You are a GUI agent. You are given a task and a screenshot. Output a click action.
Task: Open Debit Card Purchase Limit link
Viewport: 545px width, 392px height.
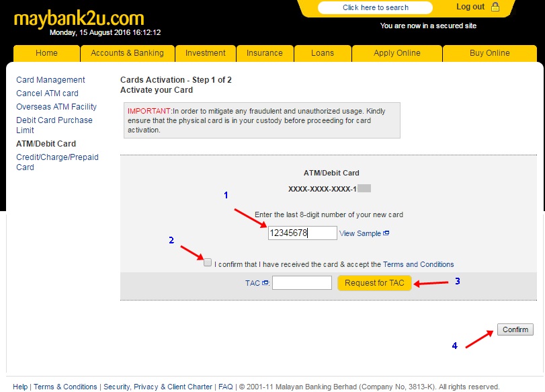54,125
